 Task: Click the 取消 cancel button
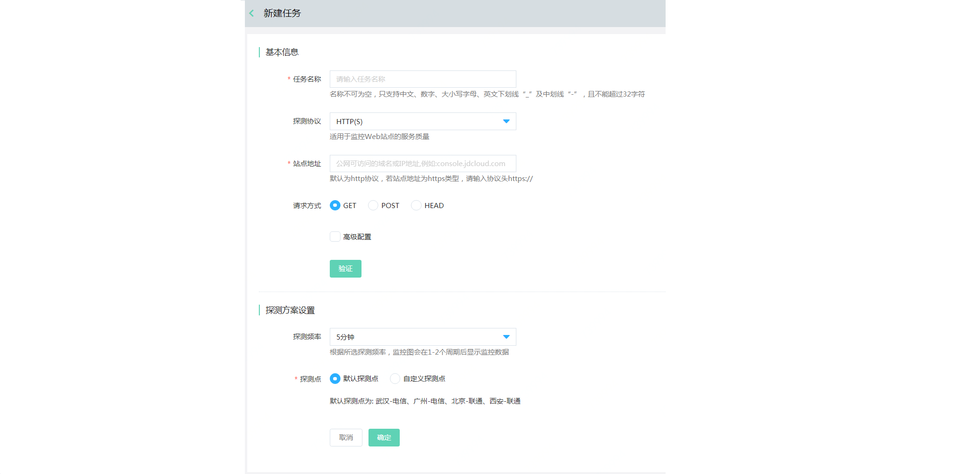click(346, 438)
